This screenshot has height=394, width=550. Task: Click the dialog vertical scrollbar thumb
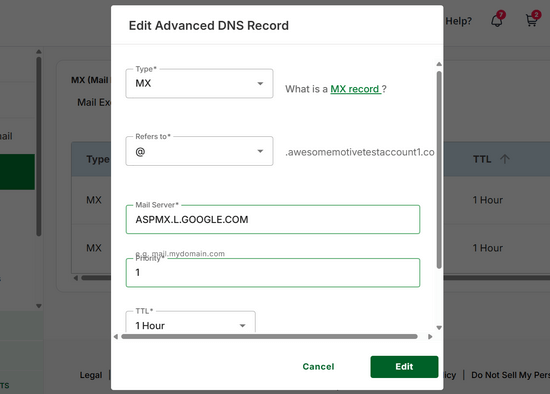coord(439,170)
